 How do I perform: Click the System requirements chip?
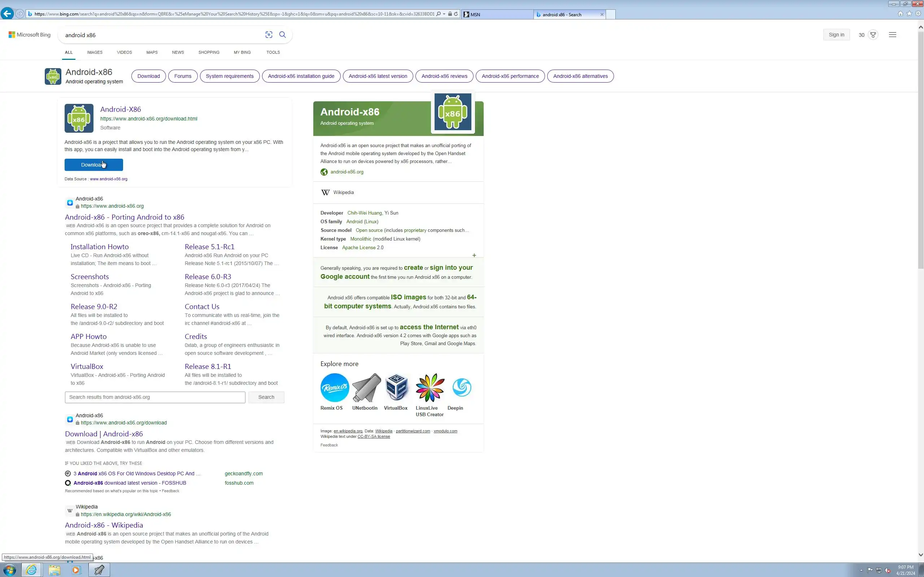[230, 76]
